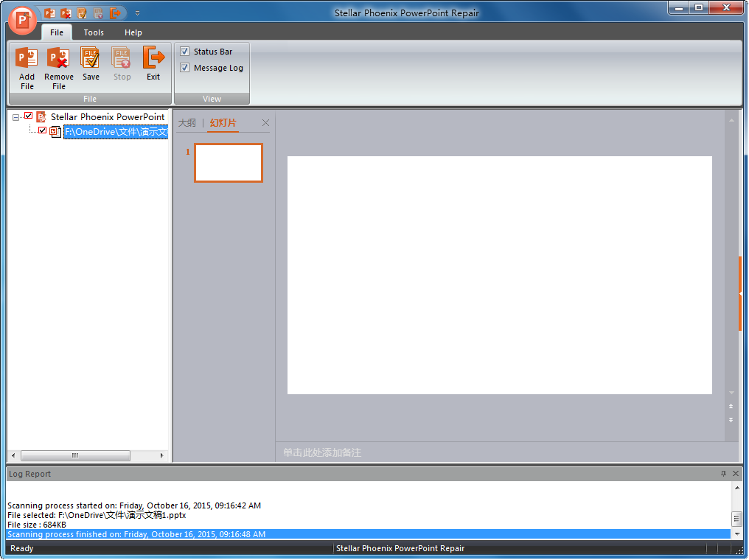Close the slide thumbnail pane
Image resolution: width=749 pixels, height=560 pixels.
coord(266,123)
